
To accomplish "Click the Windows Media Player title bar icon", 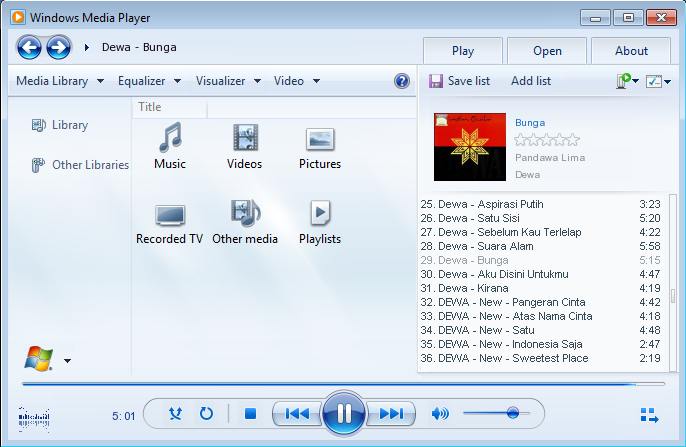I will (18, 17).
